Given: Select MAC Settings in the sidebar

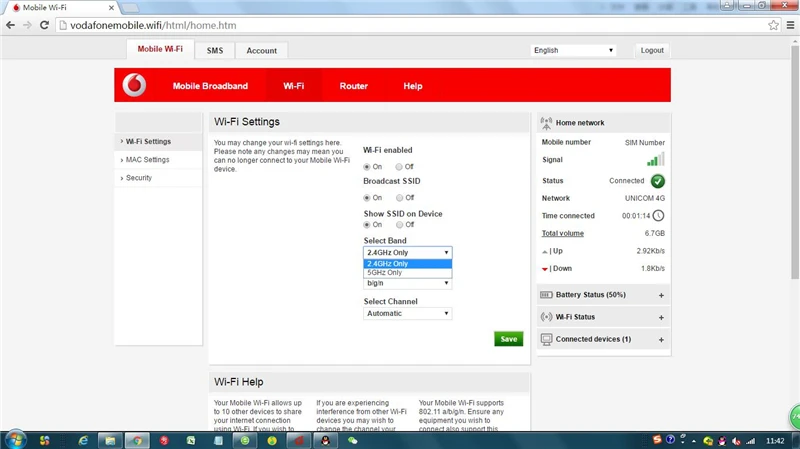Looking at the screenshot, I should (x=159, y=160).
